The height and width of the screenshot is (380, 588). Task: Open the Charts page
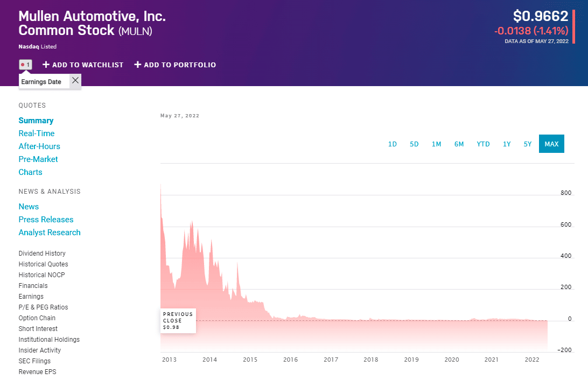tap(30, 172)
